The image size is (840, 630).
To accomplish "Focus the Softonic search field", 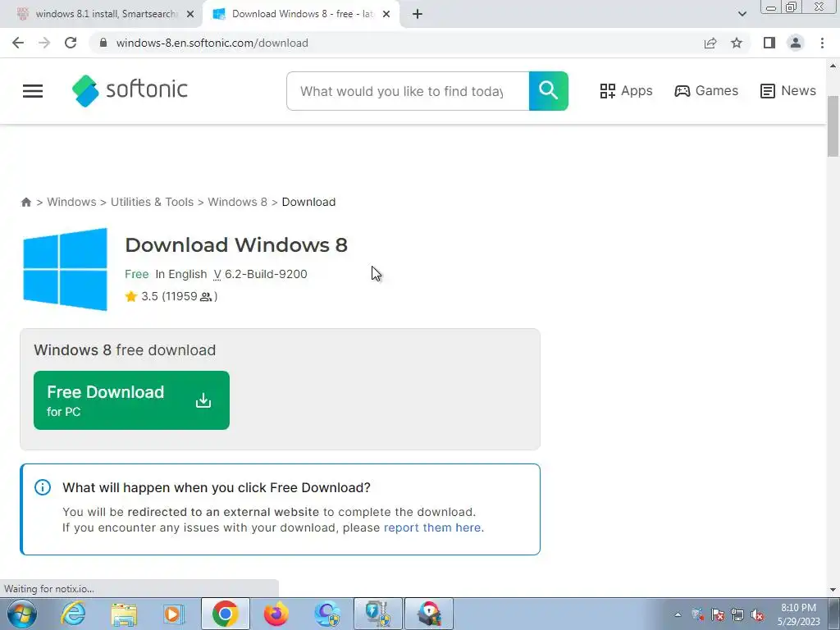I will (x=408, y=91).
